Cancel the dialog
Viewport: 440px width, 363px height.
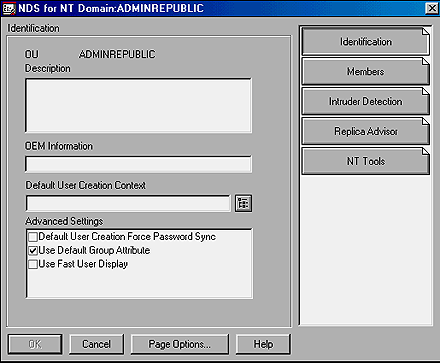point(96,344)
